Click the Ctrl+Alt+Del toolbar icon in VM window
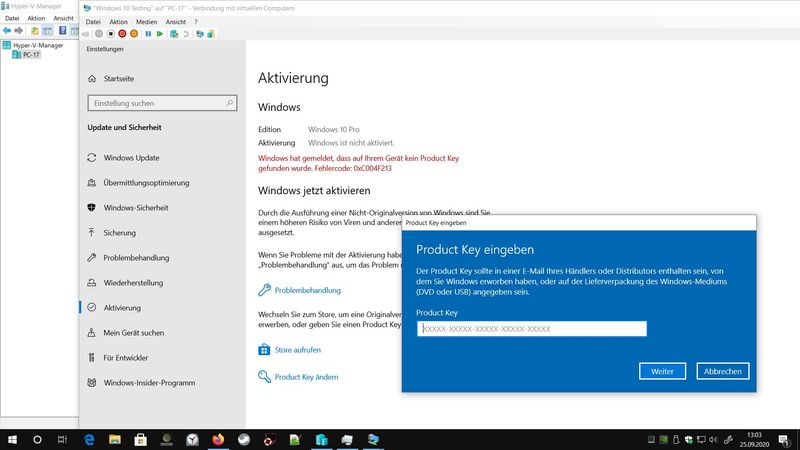 tap(86, 34)
